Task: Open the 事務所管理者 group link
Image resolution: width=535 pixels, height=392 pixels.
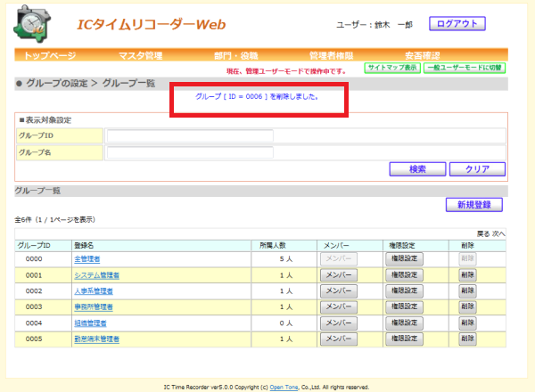Action: (x=94, y=307)
